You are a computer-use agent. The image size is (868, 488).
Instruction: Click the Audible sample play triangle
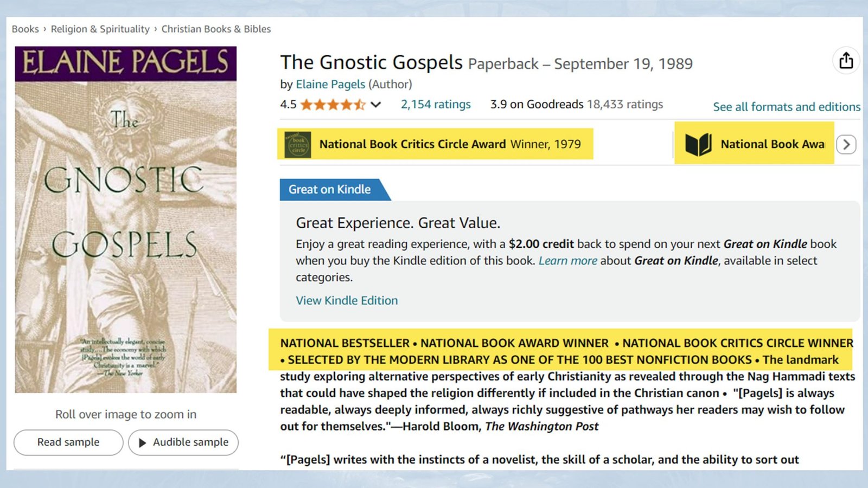click(142, 442)
